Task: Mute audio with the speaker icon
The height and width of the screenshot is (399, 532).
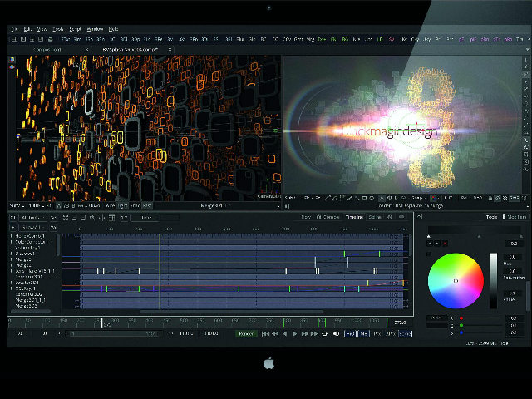Action: (x=336, y=334)
